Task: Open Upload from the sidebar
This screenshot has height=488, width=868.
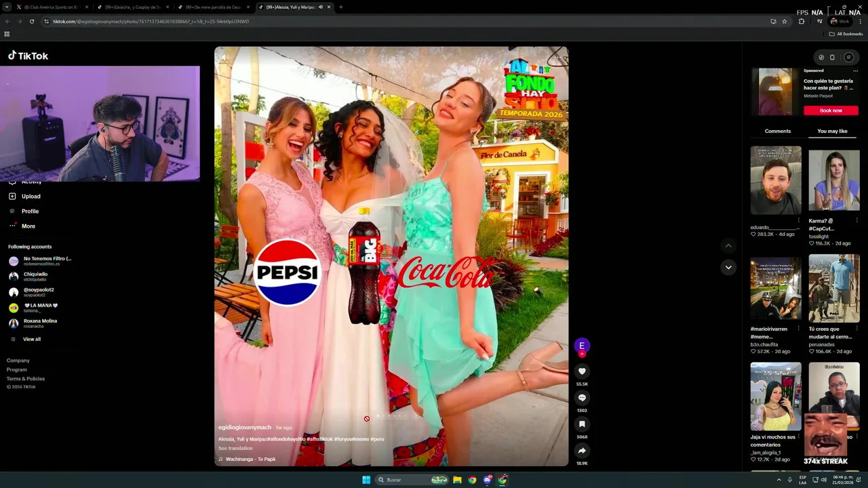Action: [31, 197]
